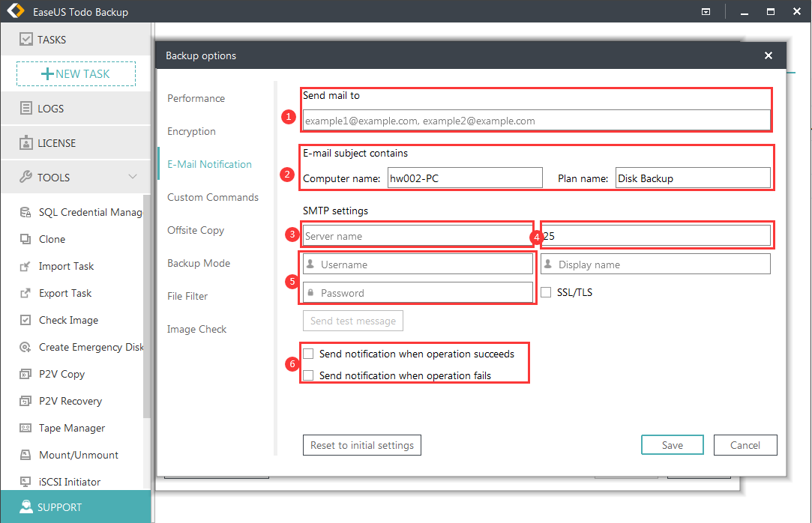This screenshot has width=812, height=523.
Task: Click the SMTP port field showing 25
Action: [655, 236]
